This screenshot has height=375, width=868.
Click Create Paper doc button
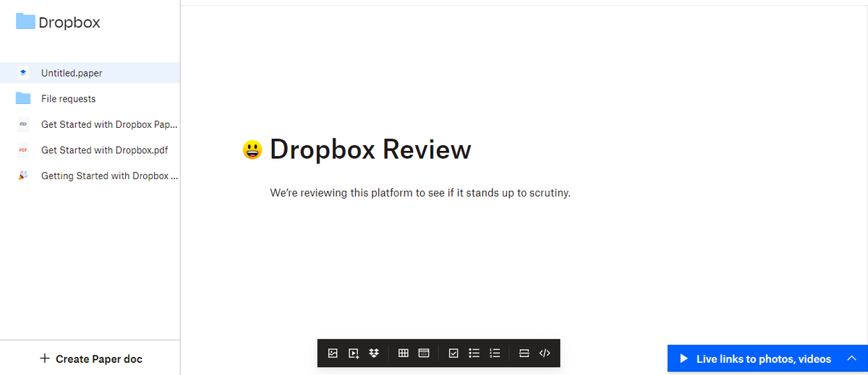[x=90, y=358]
